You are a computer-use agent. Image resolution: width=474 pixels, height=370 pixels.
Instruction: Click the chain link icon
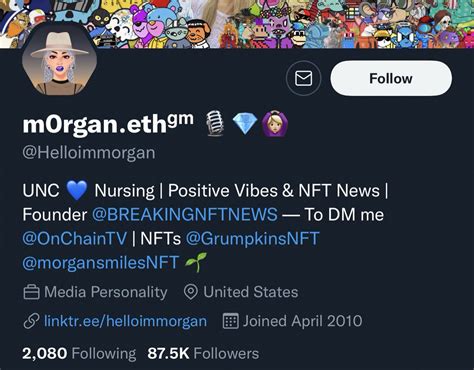(x=32, y=321)
